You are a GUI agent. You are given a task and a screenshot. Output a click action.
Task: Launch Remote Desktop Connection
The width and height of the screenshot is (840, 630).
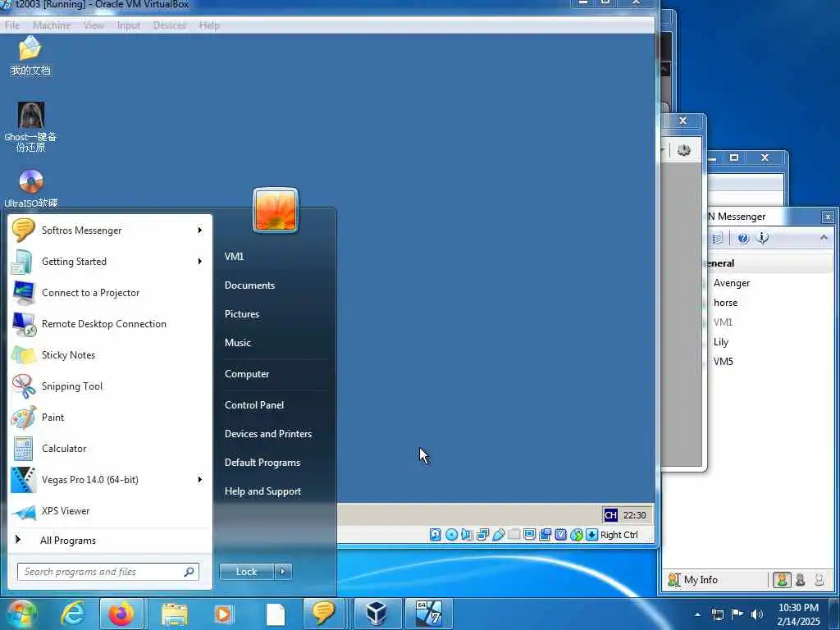point(110,323)
